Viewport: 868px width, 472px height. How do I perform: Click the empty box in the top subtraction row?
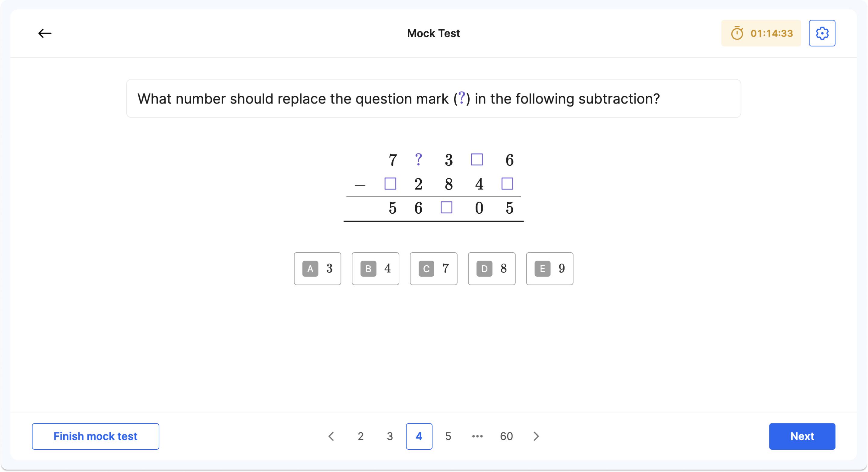(x=477, y=160)
